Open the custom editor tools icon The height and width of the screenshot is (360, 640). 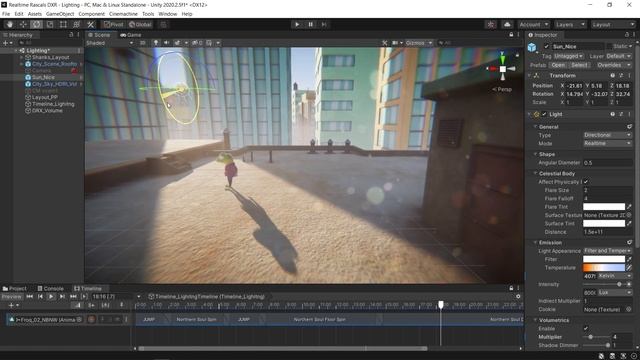click(x=91, y=24)
